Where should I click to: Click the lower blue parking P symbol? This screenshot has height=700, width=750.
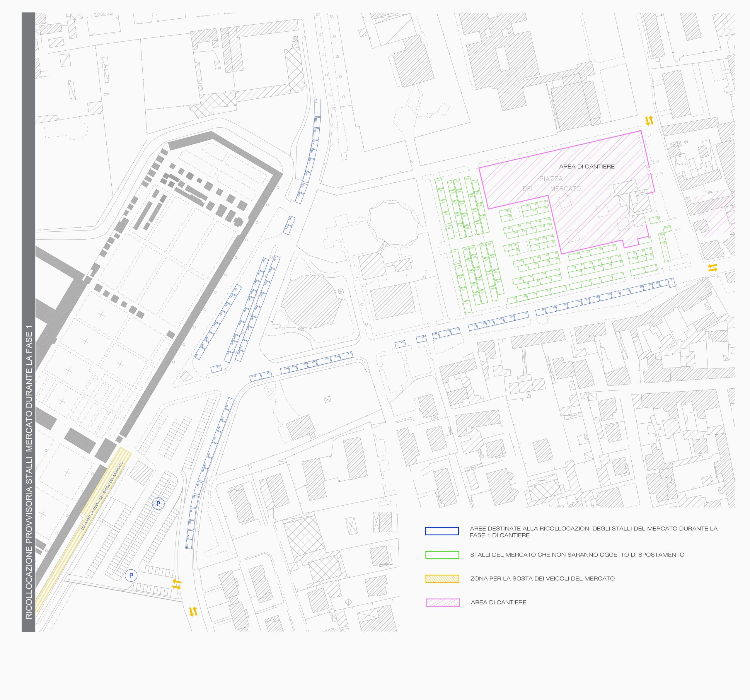pyautogui.click(x=131, y=576)
